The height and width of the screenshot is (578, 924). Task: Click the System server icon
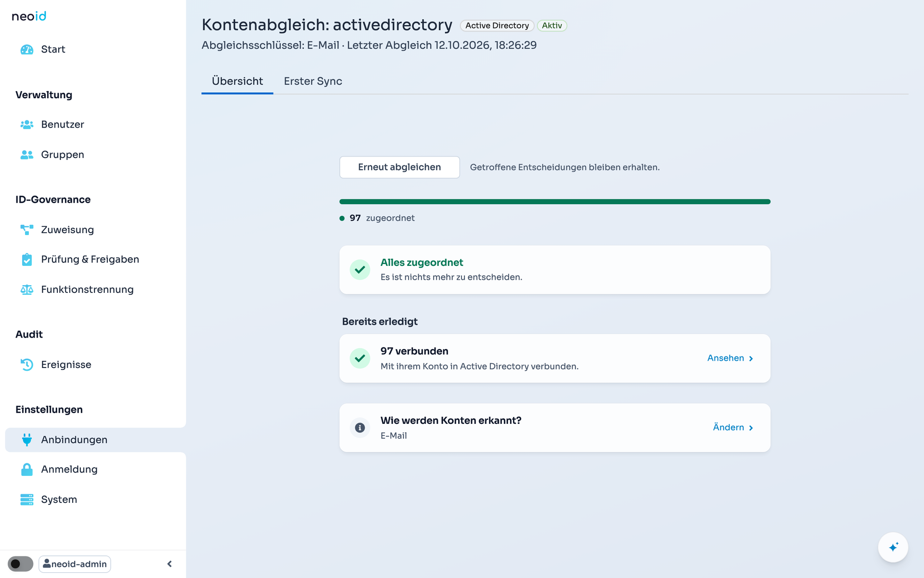coord(27,499)
